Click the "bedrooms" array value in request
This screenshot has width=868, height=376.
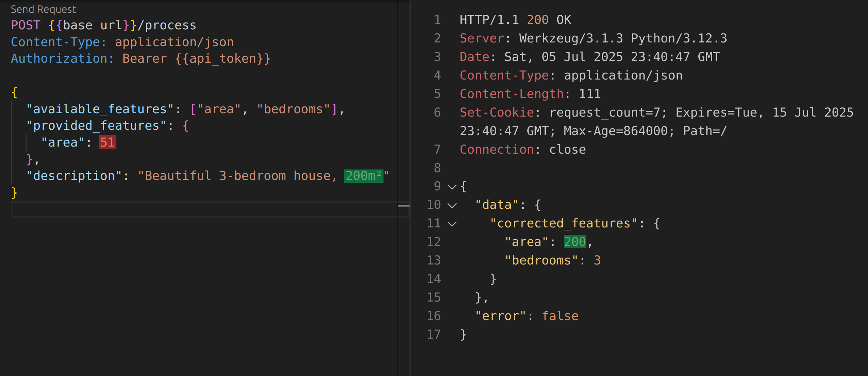293,109
